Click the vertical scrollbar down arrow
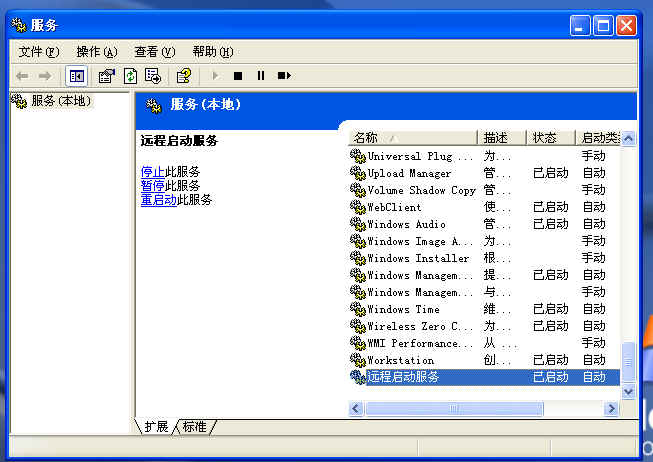 (x=628, y=392)
